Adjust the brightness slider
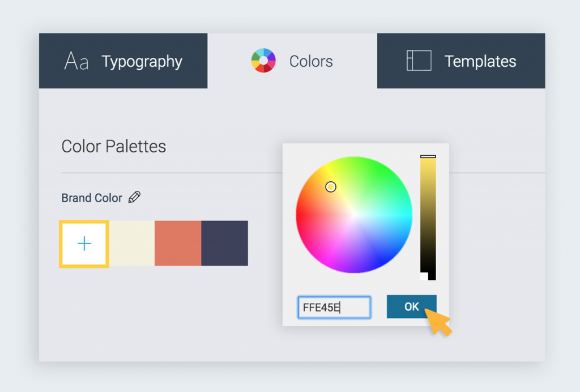Screen dimensions: 580x392 coord(428,215)
